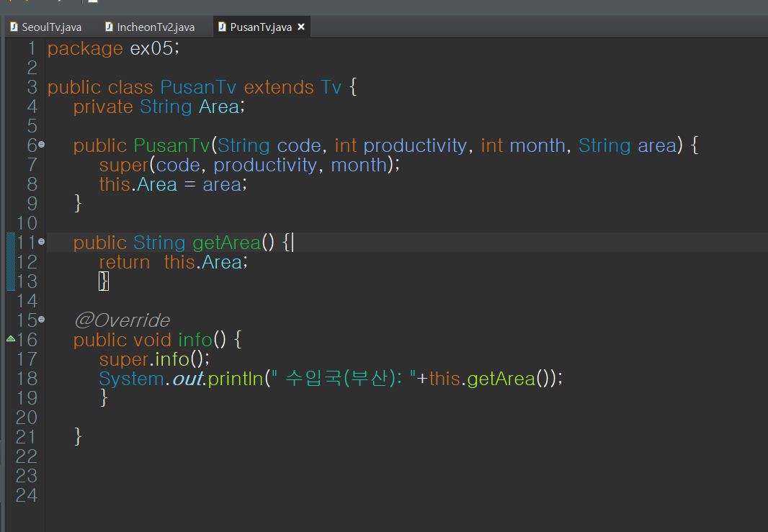Click the 'productivity' parameter on line 6
This screenshot has height=532, width=768.
(415, 146)
